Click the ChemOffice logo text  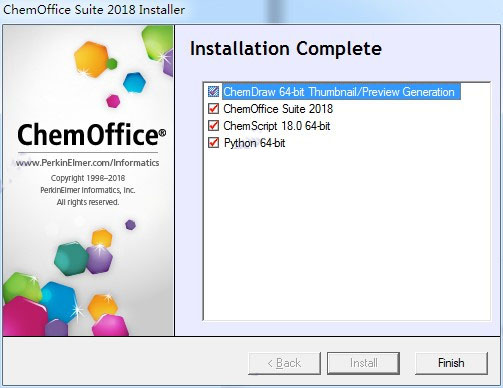click(91, 135)
